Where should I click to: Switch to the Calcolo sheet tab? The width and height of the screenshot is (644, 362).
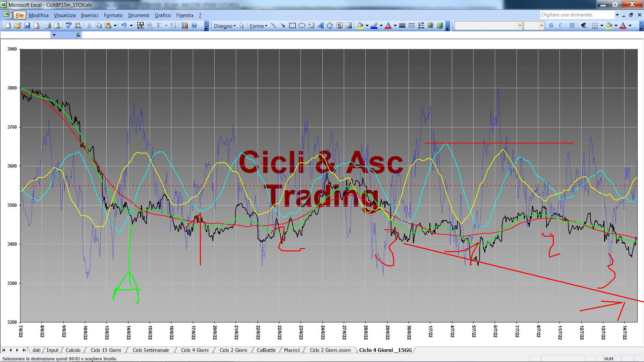pos(73,350)
